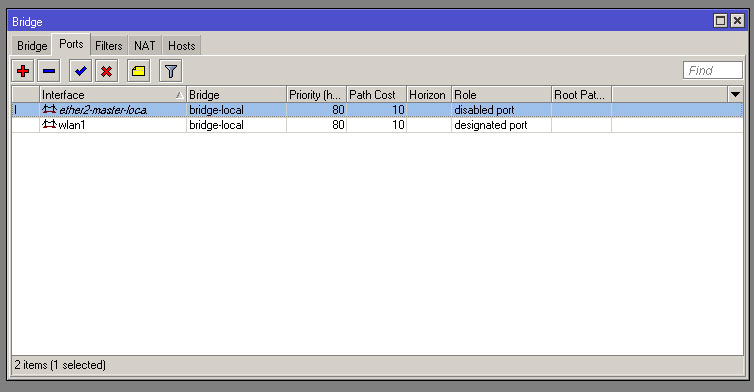Click bridge-local in the ether2 row

click(x=216, y=110)
